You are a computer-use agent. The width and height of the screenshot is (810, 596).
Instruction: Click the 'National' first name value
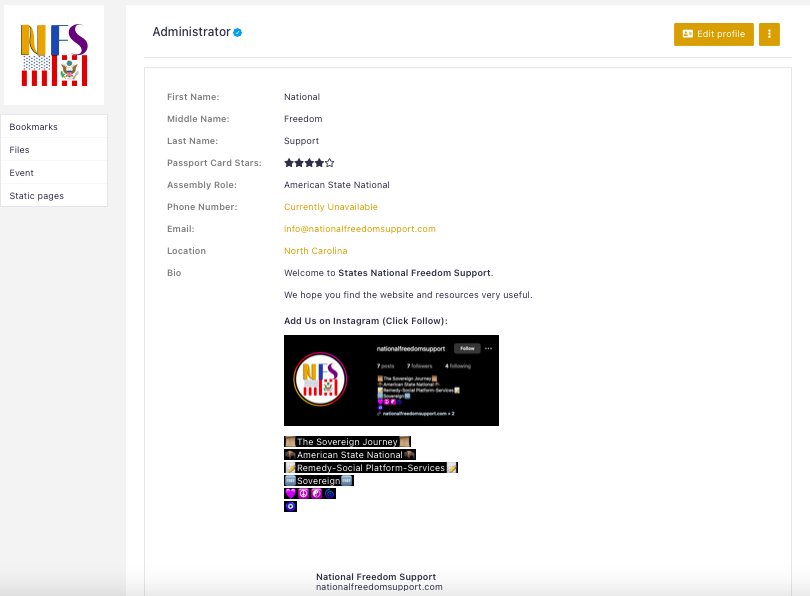coord(302,97)
